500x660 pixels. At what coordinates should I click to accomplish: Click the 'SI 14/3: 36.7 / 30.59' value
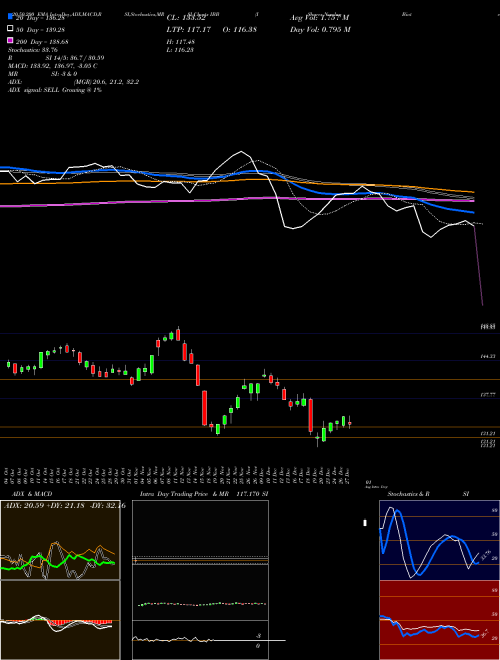(75, 58)
